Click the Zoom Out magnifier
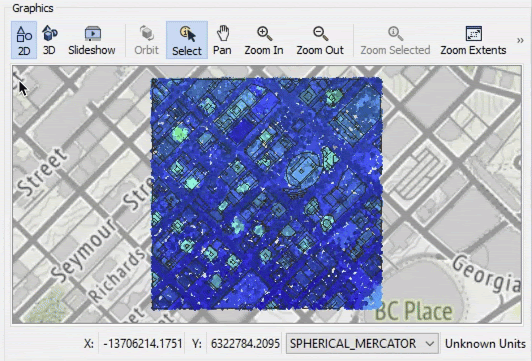Screen dimensions: 532x361 320,40
